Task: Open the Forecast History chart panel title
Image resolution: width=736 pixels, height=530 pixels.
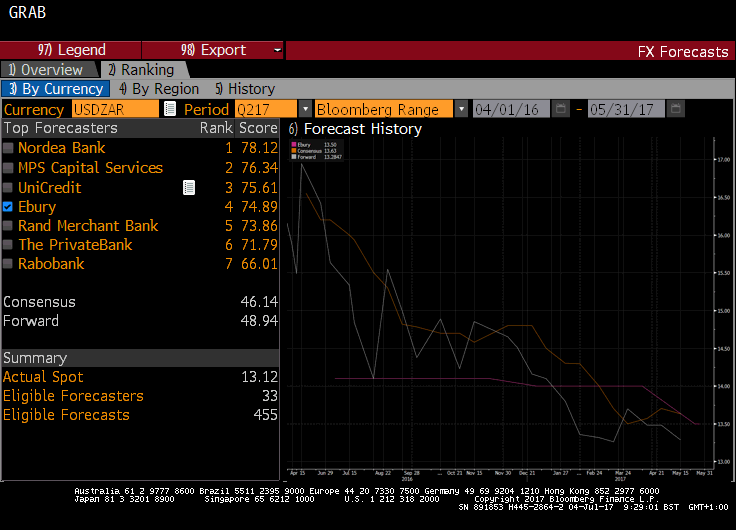Action: pyautogui.click(x=355, y=129)
